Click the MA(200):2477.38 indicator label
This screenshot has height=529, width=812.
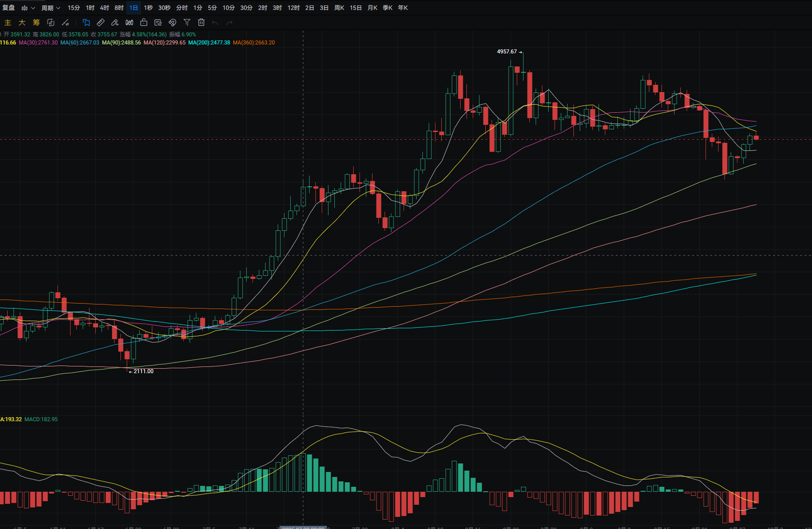click(209, 43)
